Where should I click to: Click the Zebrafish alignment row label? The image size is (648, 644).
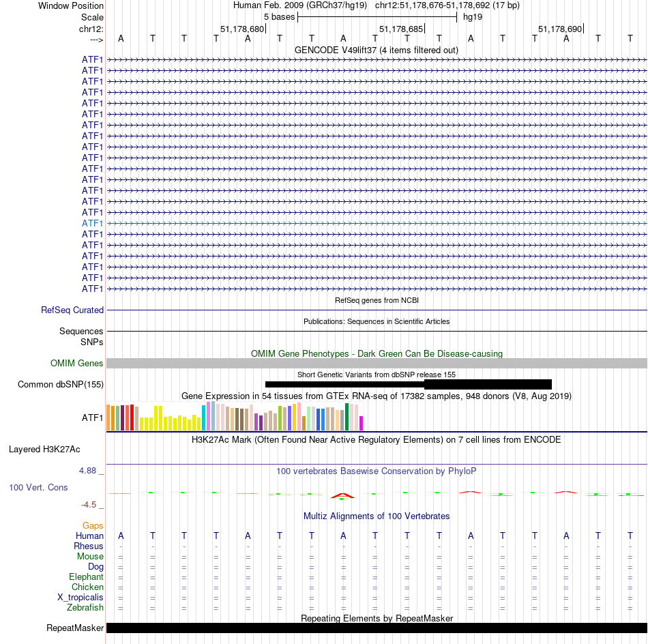pyautogui.click(x=85, y=607)
